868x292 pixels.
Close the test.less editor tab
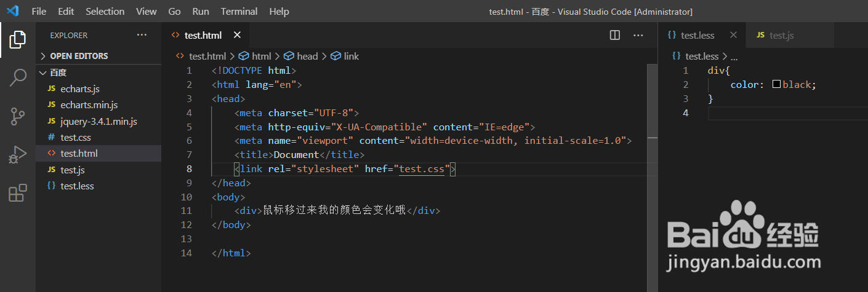coord(734,35)
